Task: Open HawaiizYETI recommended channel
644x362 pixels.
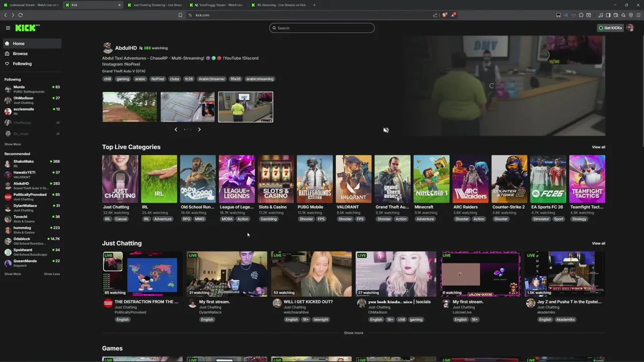Action: coord(32,174)
